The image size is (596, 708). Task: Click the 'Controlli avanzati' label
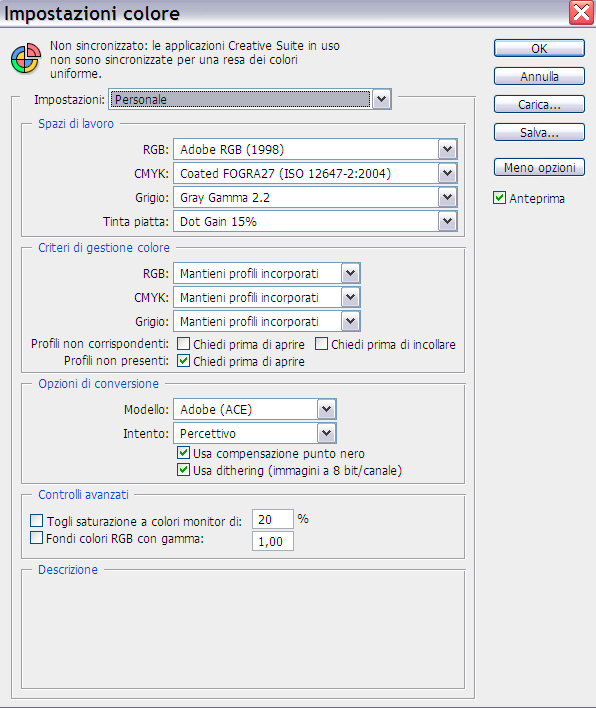pos(84,494)
